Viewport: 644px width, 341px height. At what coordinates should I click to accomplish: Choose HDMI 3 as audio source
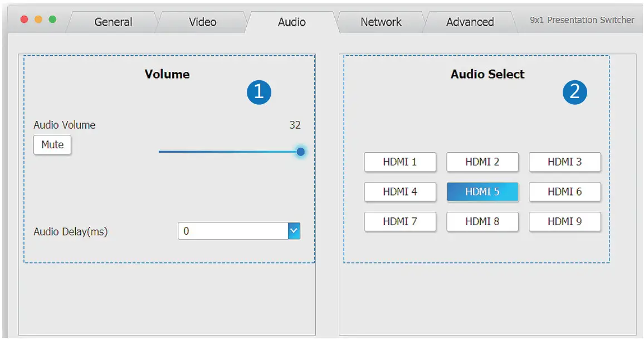pos(565,162)
